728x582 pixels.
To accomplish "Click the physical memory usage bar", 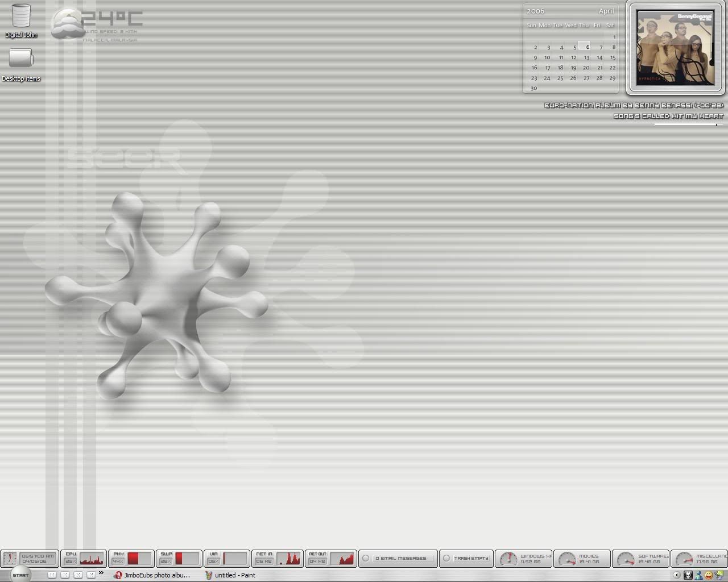I will point(139,559).
